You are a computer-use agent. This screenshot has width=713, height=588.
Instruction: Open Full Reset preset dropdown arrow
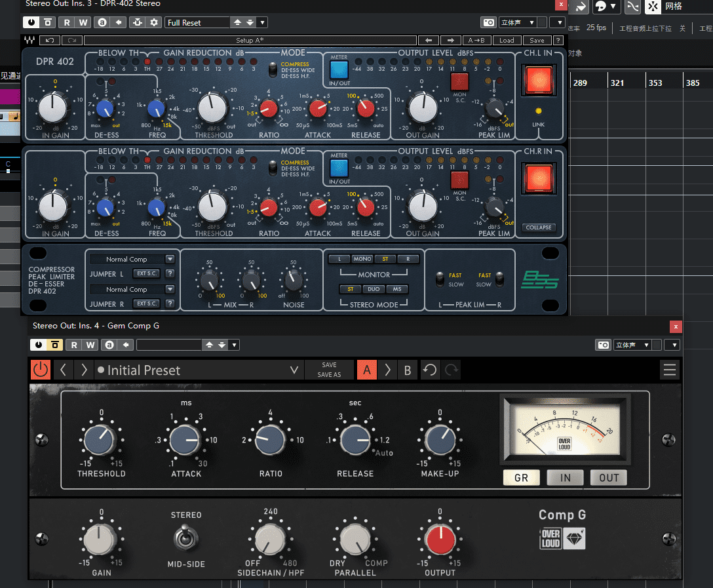pyautogui.click(x=262, y=22)
